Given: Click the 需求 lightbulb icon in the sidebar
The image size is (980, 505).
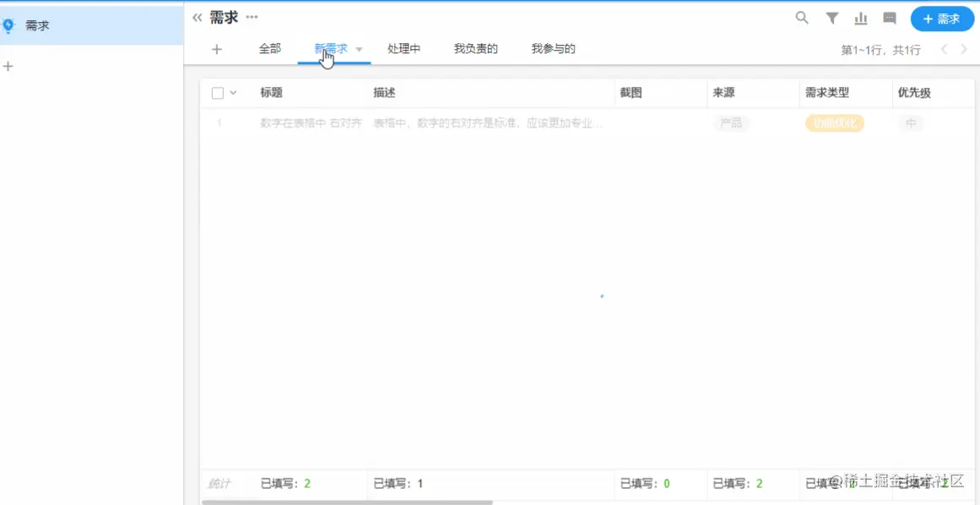Looking at the screenshot, I should (8, 25).
